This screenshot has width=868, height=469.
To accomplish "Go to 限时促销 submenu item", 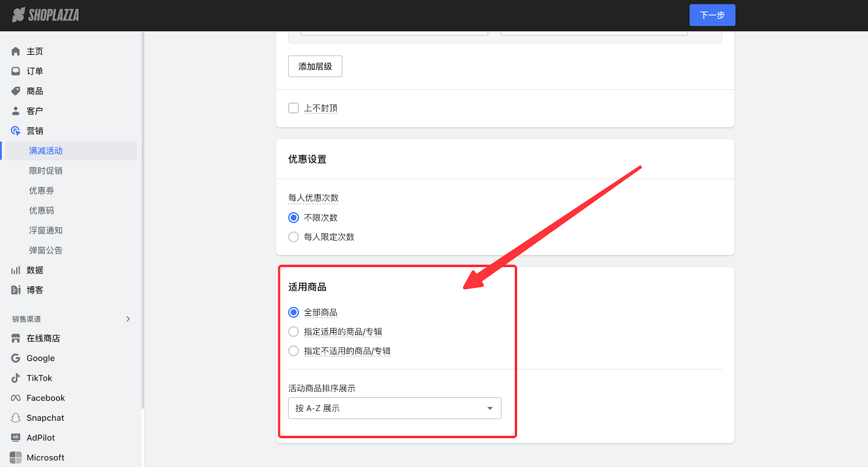I will [46, 171].
